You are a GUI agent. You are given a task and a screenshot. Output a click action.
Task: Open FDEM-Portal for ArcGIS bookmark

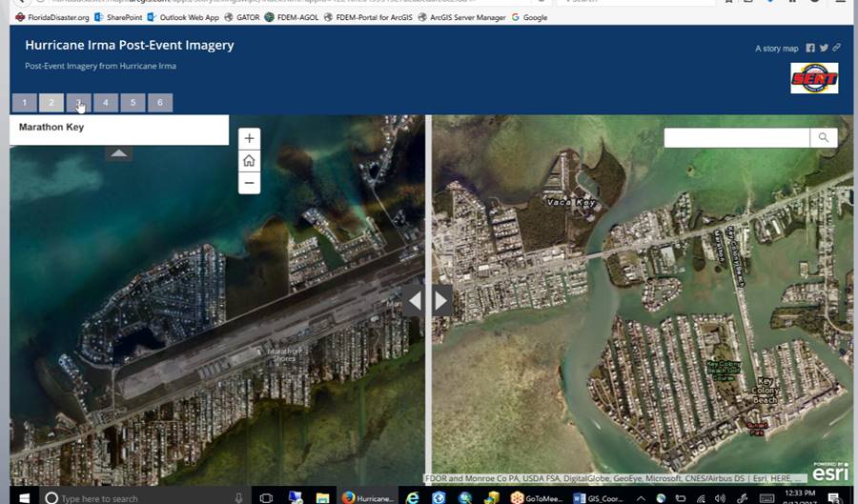point(368,17)
